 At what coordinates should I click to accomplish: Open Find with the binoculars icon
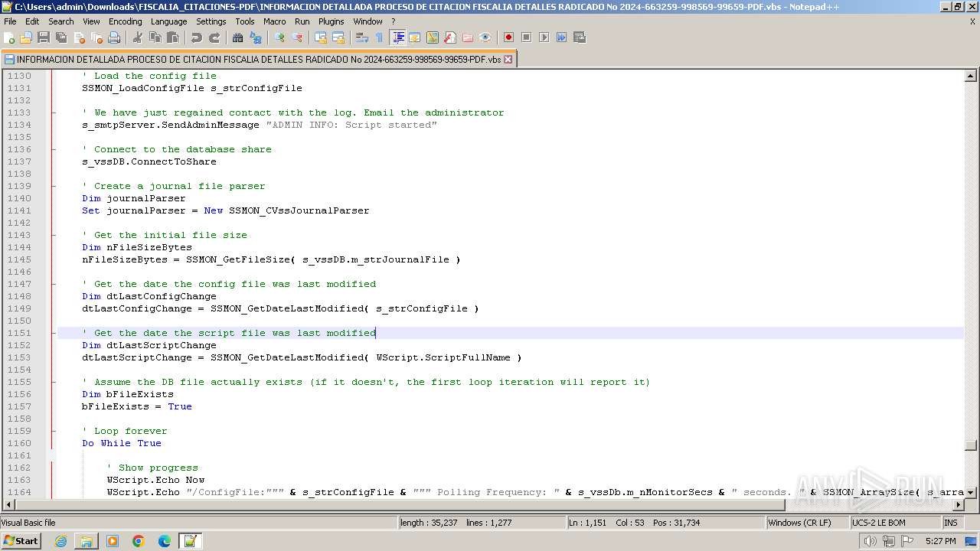[x=238, y=37]
